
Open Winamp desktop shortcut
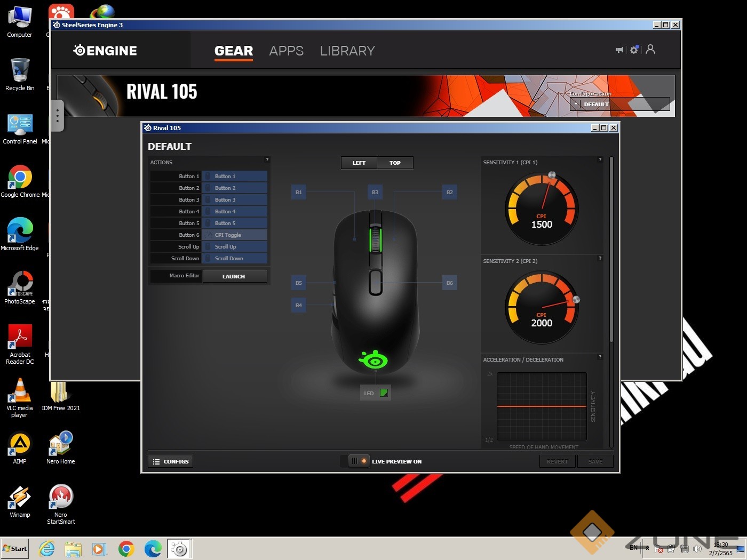(x=20, y=501)
